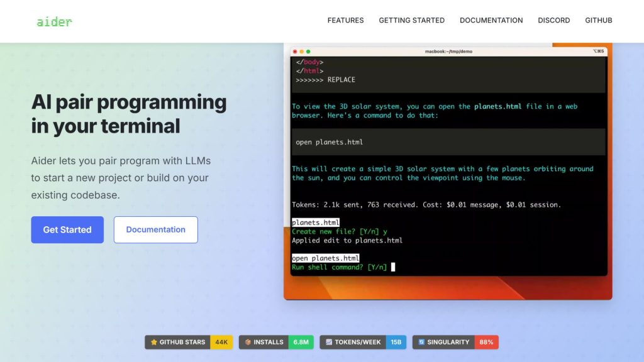Click the '>>>>>>> REPLACE' line
Screen dimensions: 644x362
325,80
